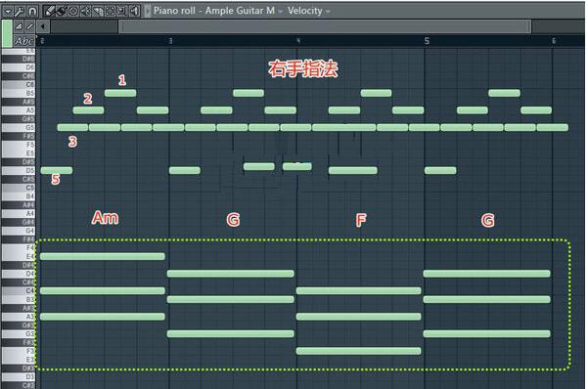Play the C6 piano key
The image size is (588, 389).
click(19, 84)
